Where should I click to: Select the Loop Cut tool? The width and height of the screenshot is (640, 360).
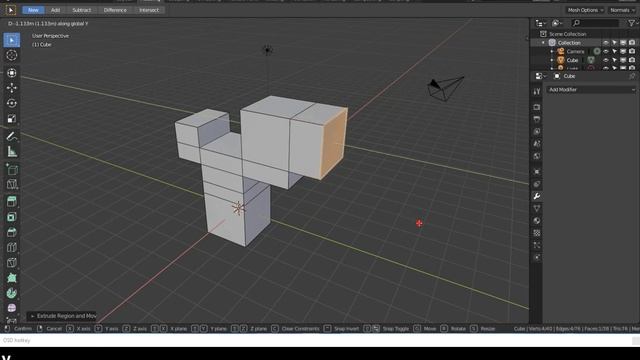click(x=11, y=247)
